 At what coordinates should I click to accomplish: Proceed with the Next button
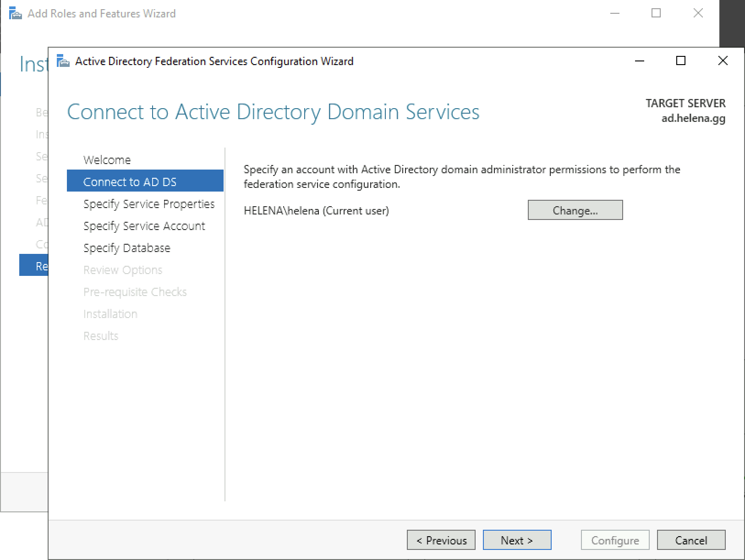tap(517, 540)
